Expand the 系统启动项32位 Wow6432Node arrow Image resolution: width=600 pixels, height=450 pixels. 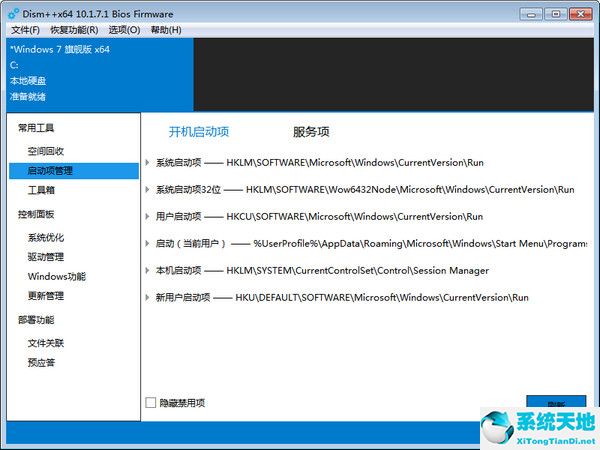pos(147,189)
